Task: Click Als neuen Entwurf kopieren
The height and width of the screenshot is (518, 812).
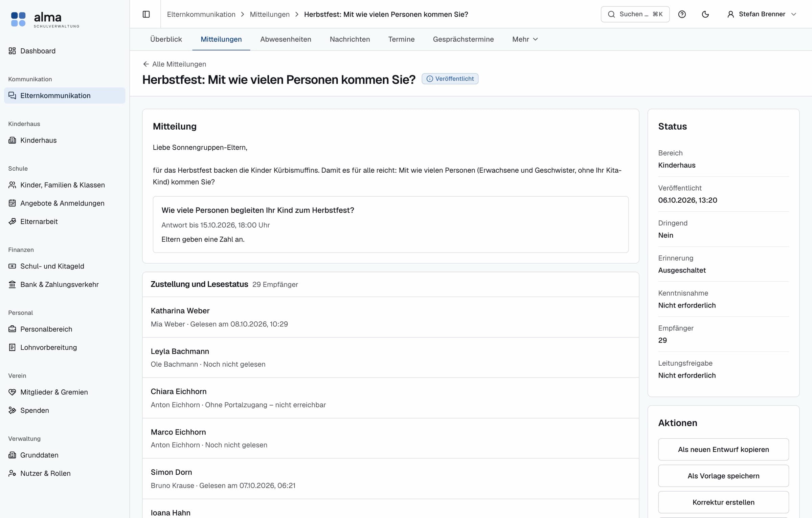Action: pos(723,449)
